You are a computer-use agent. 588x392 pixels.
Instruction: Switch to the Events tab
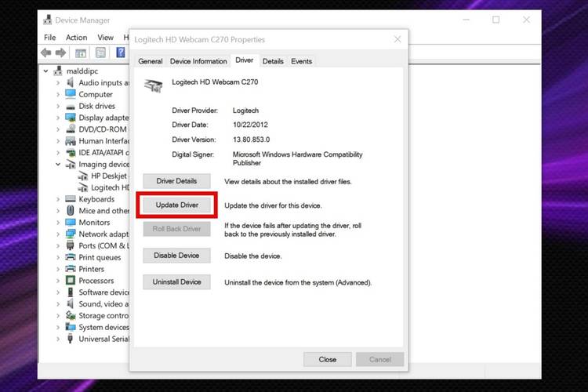(x=302, y=61)
